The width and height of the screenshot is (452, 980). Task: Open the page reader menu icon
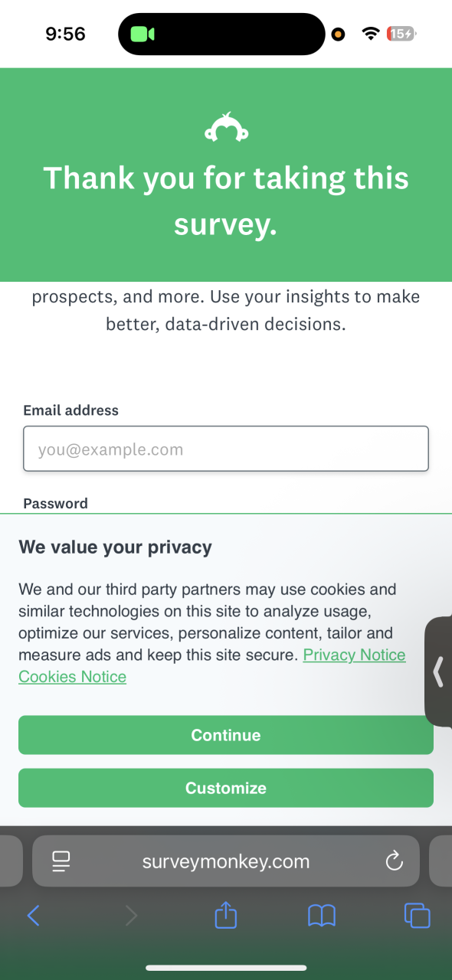click(x=61, y=861)
